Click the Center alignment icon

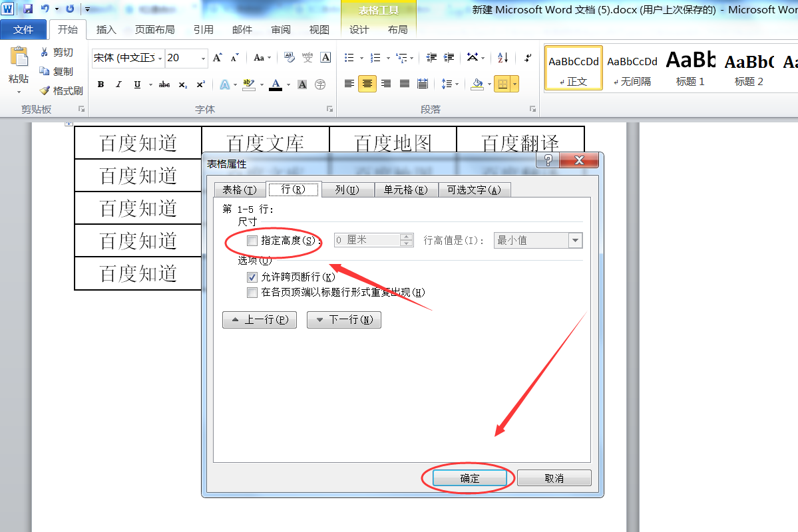(x=367, y=84)
